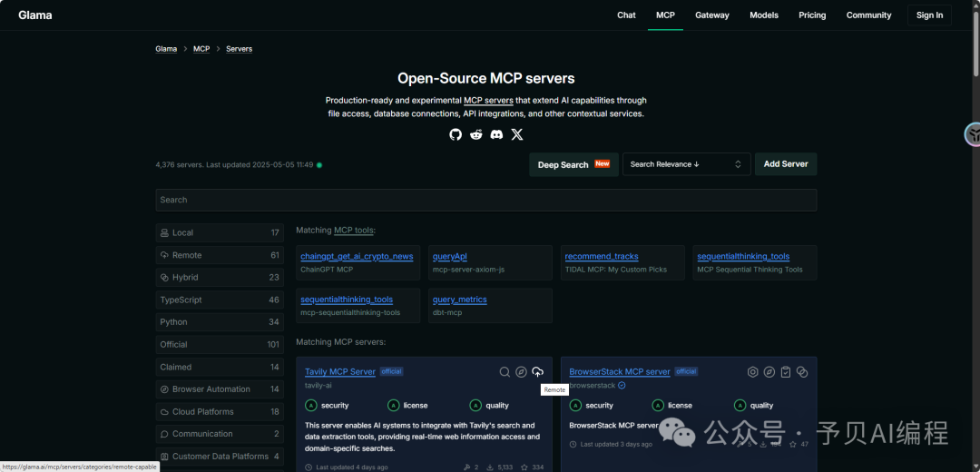Viewport: 980px width, 472px height.
Task: Open the Pricing nav item
Action: (812, 15)
